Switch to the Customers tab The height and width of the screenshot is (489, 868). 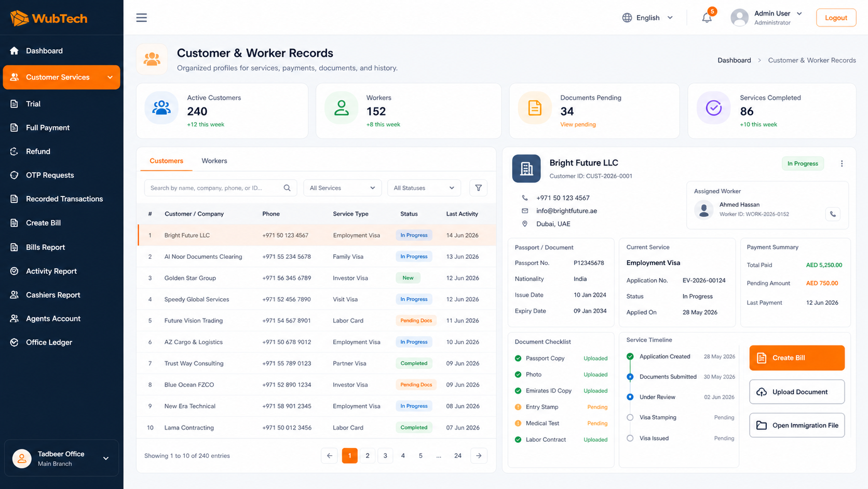166,161
